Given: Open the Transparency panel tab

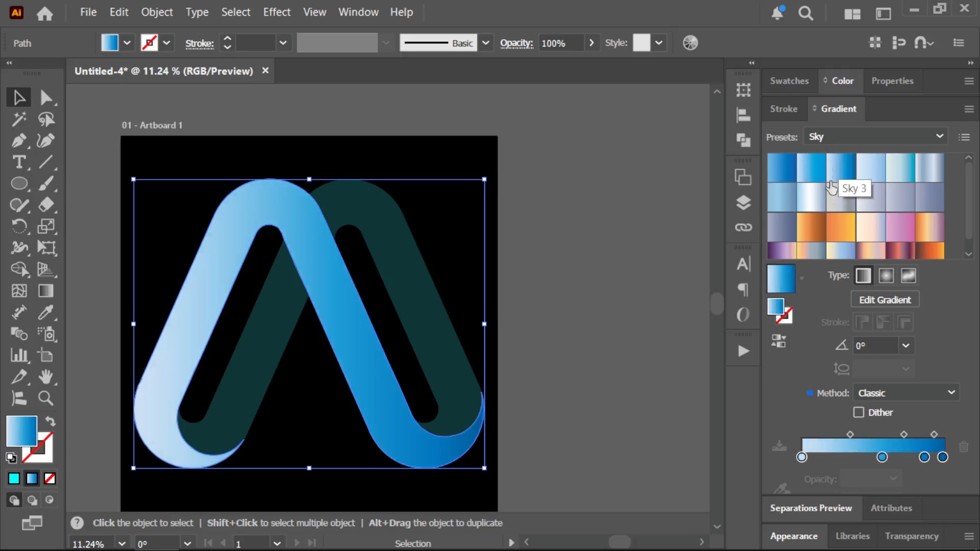Looking at the screenshot, I should pos(912,536).
